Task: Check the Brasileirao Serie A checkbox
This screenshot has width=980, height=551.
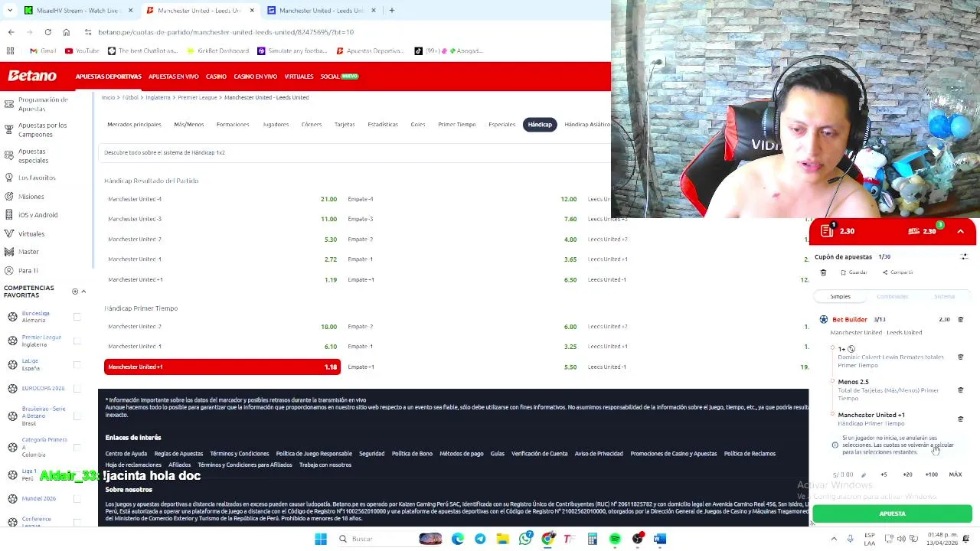Action: coord(77,416)
